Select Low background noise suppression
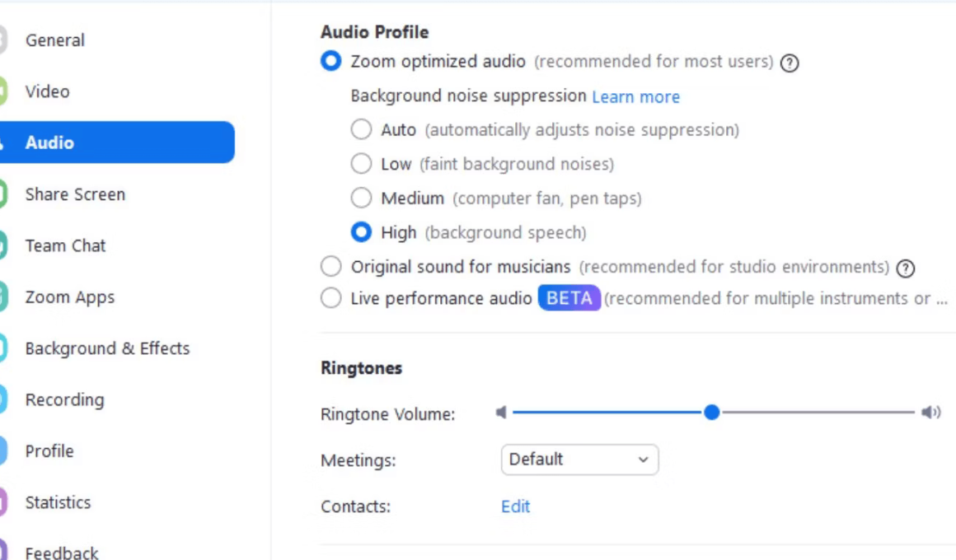 pyautogui.click(x=361, y=163)
